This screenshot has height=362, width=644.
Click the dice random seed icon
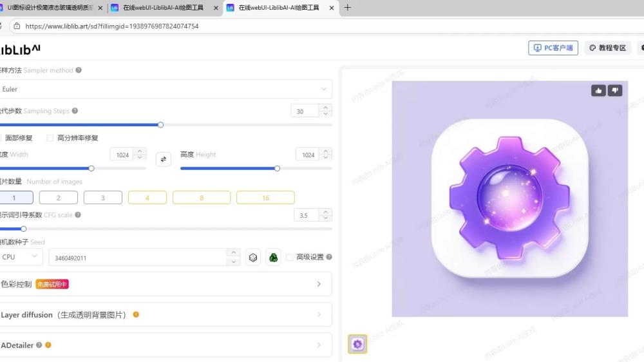254,258
